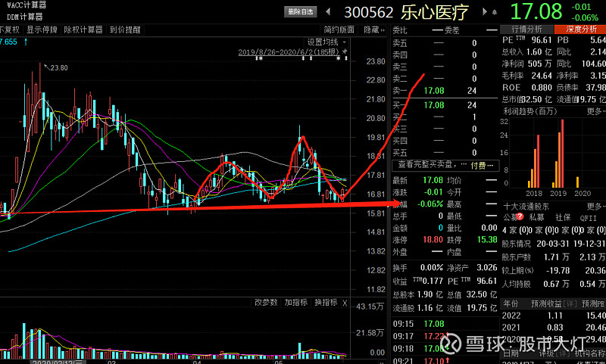This screenshot has width=606, height=364.
Task: Open 到价提醒 price alert
Action: coord(125,30)
